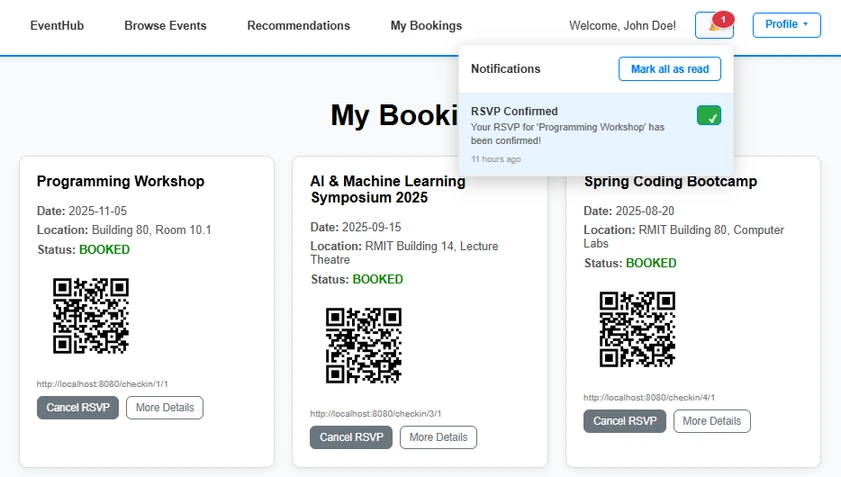The height and width of the screenshot is (477, 841).
Task: Click the Spring Coding Bootcamp QR code
Action: [x=637, y=329]
